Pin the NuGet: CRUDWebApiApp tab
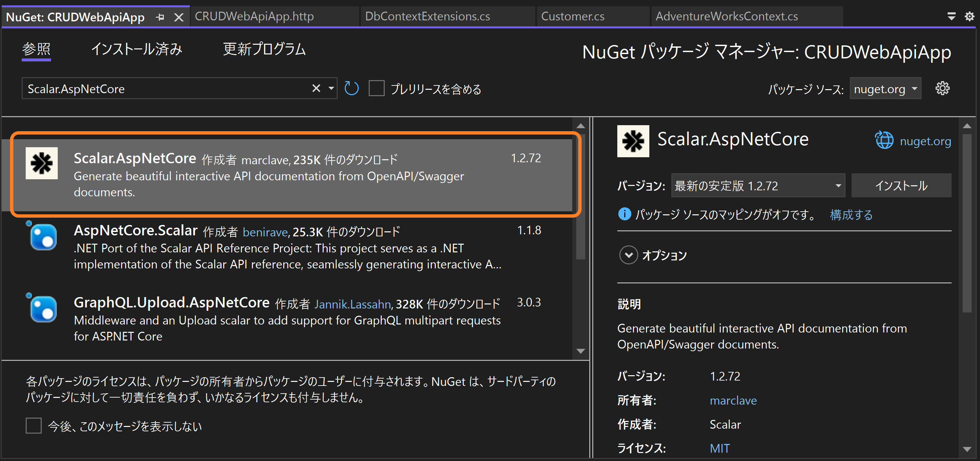The height and width of the screenshot is (461, 980). (x=160, y=17)
